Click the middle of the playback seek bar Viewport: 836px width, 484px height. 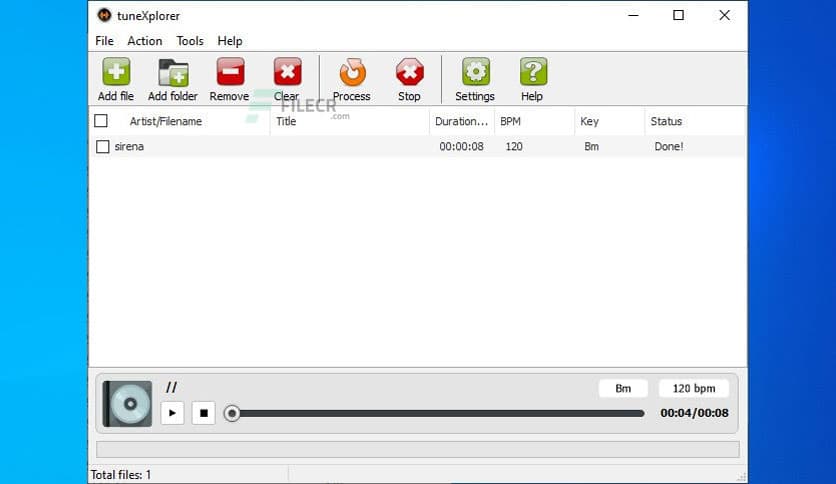click(x=434, y=413)
